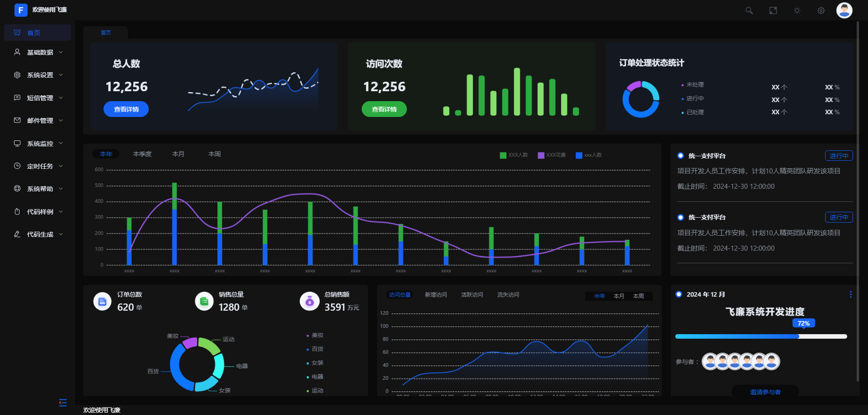Toggle the purple XXX花费 legend series
Screen dimensions: 868x415
tap(552, 155)
